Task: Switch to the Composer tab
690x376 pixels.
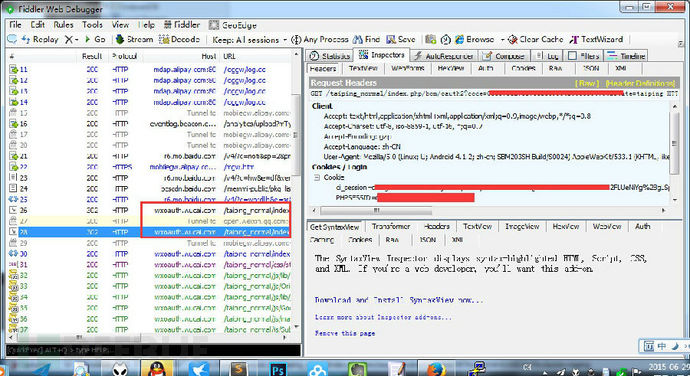Action: [x=503, y=56]
